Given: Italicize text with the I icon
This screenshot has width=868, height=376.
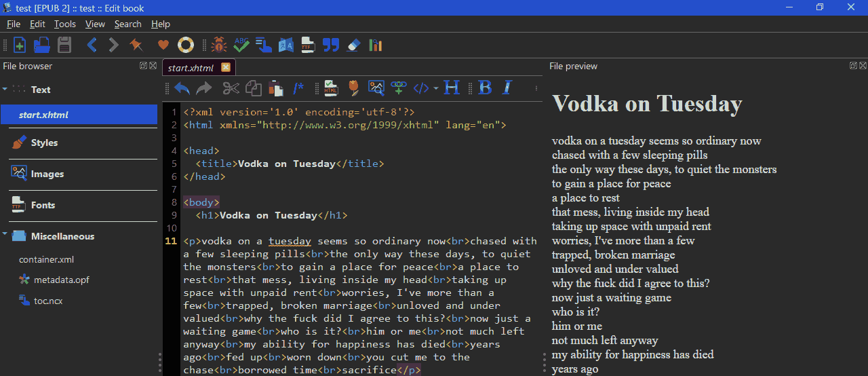Looking at the screenshot, I should pyautogui.click(x=507, y=88).
